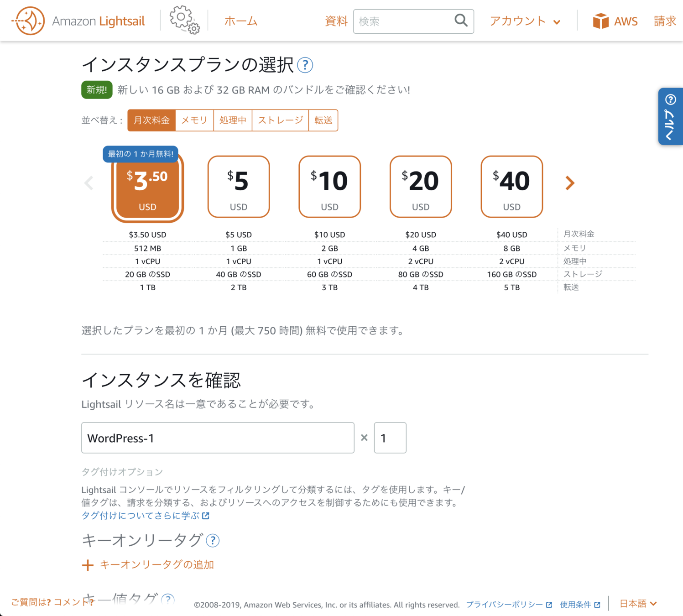Sort plans by 処理中
Screen dimensions: 683x616
[x=233, y=120]
